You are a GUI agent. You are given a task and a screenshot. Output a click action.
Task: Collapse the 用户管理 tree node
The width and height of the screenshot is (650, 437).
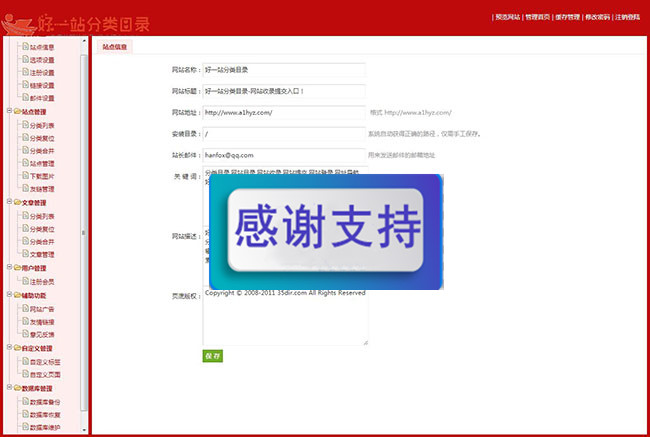tap(9, 267)
